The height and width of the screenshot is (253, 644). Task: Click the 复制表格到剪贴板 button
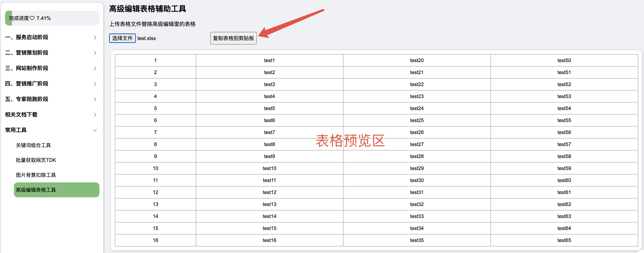[x=233, y=38]
